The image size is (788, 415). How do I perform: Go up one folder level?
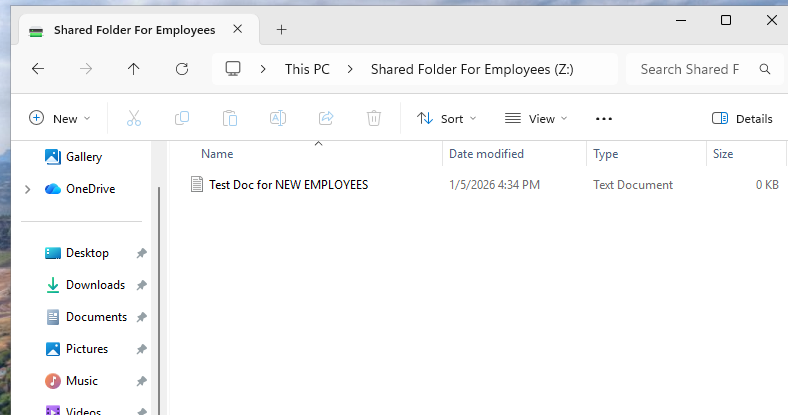134,69
